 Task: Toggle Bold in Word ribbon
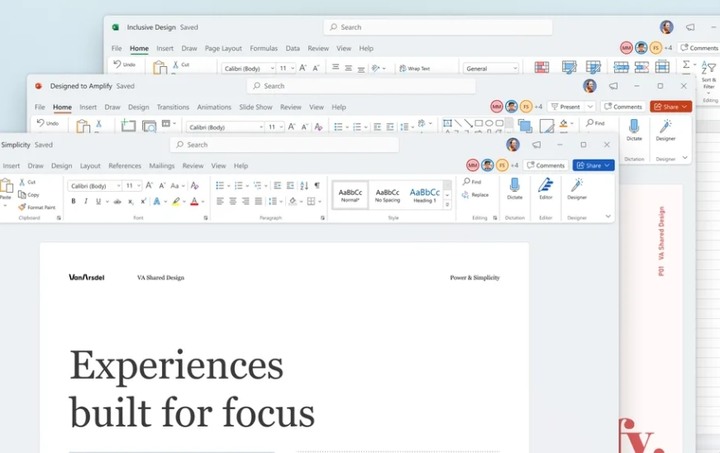(73, 201)
